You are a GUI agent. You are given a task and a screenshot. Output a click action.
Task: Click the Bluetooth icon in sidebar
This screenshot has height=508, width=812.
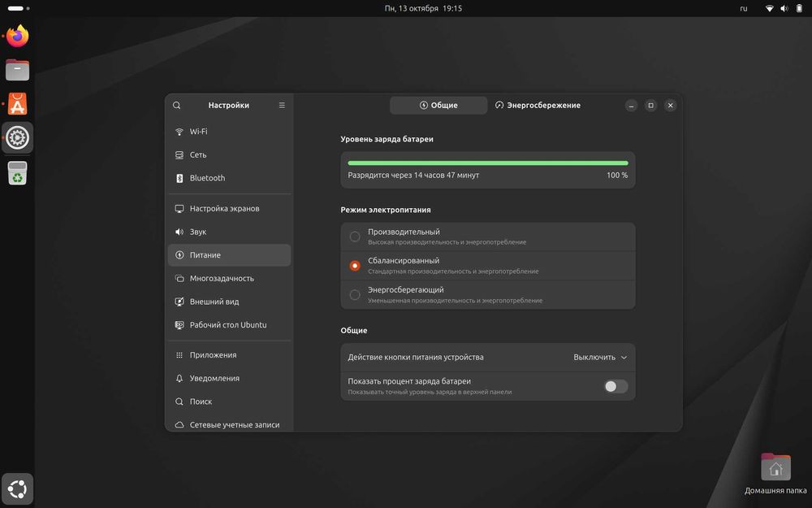179,178
